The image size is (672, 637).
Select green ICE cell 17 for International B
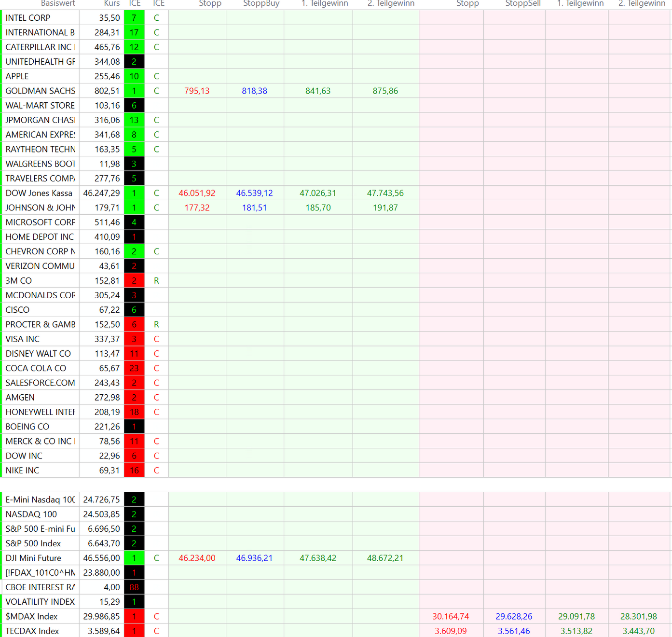pyautogui.click(x=134, y=32)
